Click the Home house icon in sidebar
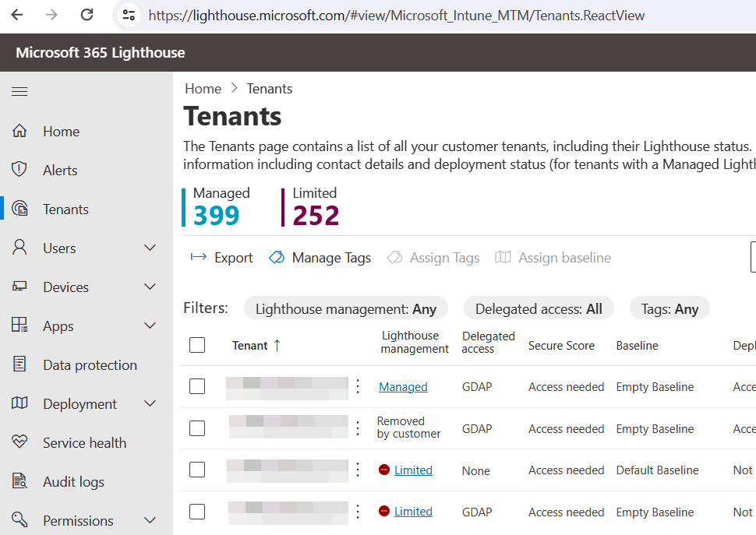This screenshot has height=535, width=756. click(19, 131)
